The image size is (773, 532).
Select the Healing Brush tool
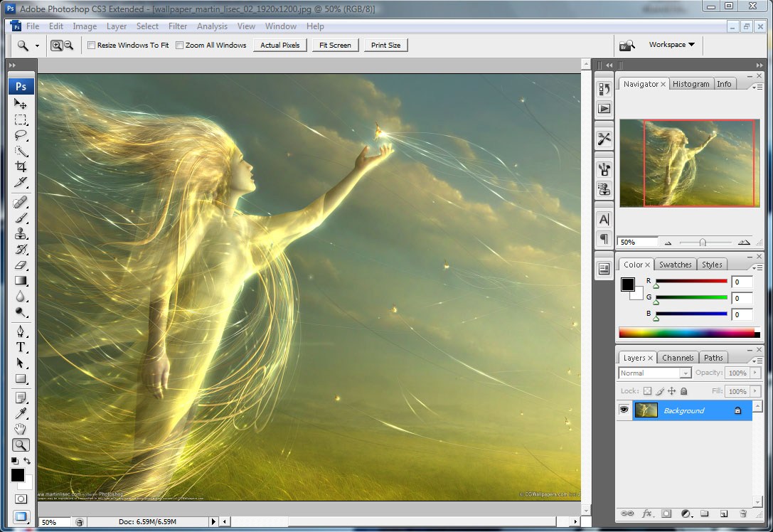click(21, 200)
